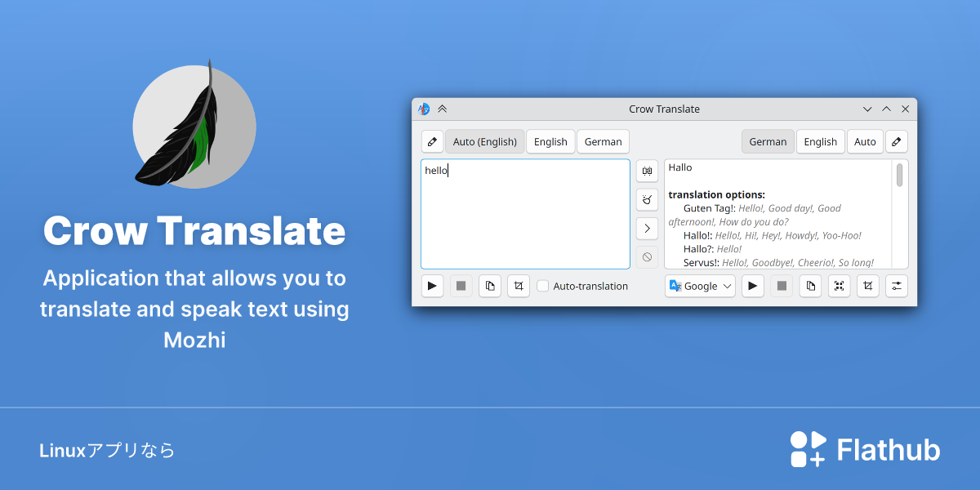The height and width of the screenshot is (490, 980).
Task: Click the 'Hallo' translation result text
Action: coord(680,167)
